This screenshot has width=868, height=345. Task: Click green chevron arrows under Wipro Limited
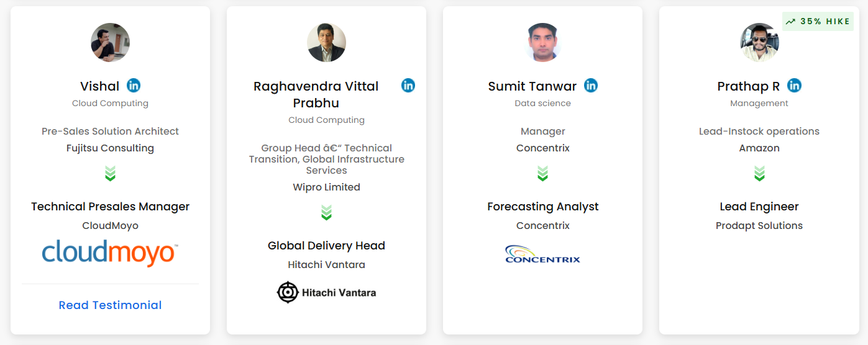(x=326, y=213)
